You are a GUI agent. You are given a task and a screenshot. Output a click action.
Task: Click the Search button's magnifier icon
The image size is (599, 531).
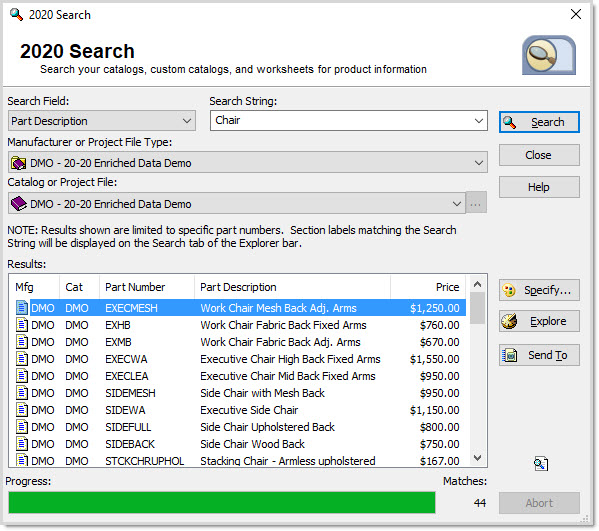[509, 122]
